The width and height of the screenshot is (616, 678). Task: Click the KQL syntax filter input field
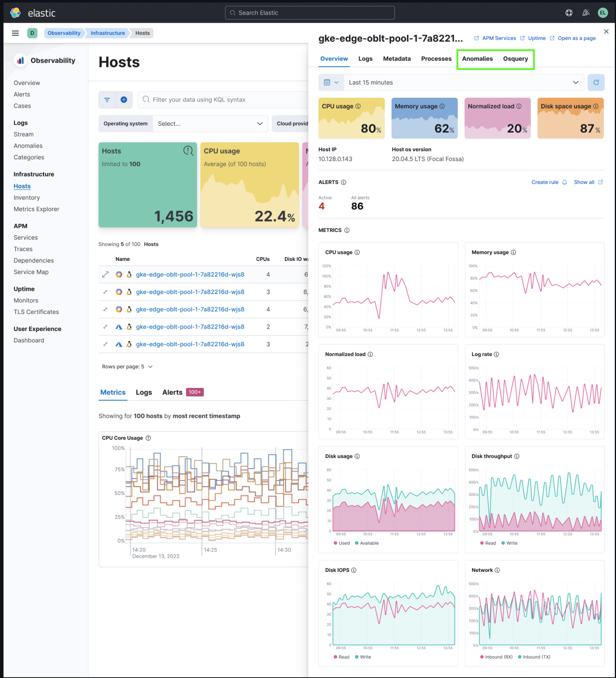click(231, 100)
